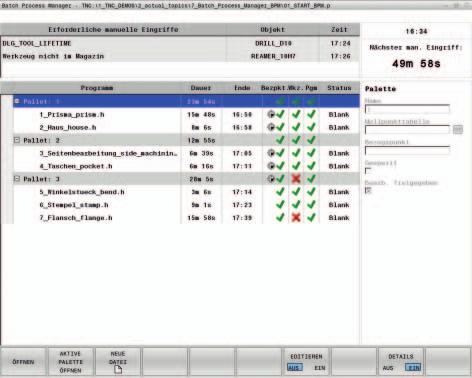472x378 pixels.
Task: Click Pgm green check for 1_Prisma_prism.h
Action: click(x=311, y=114)
